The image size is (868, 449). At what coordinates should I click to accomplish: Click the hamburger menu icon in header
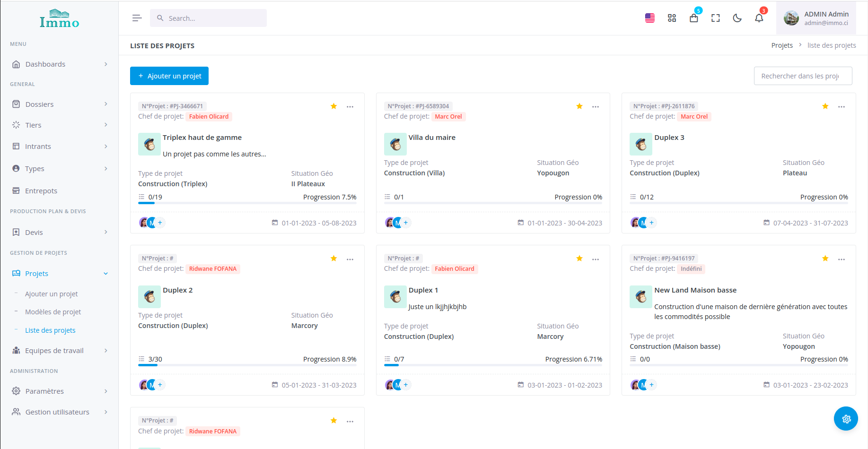(x=137, y=18)
